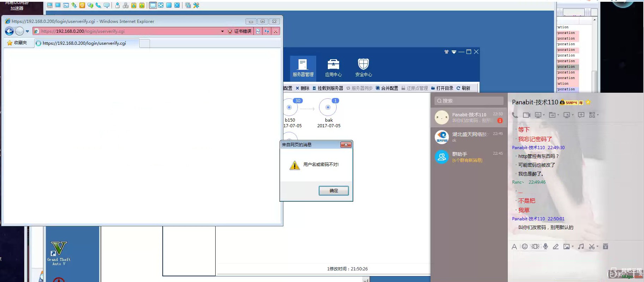Image resolution: width=644 pixels, height=282 pixels.
Task: Expand the apps grid dropdown arrow in QQ
Action: pos(597,115)
